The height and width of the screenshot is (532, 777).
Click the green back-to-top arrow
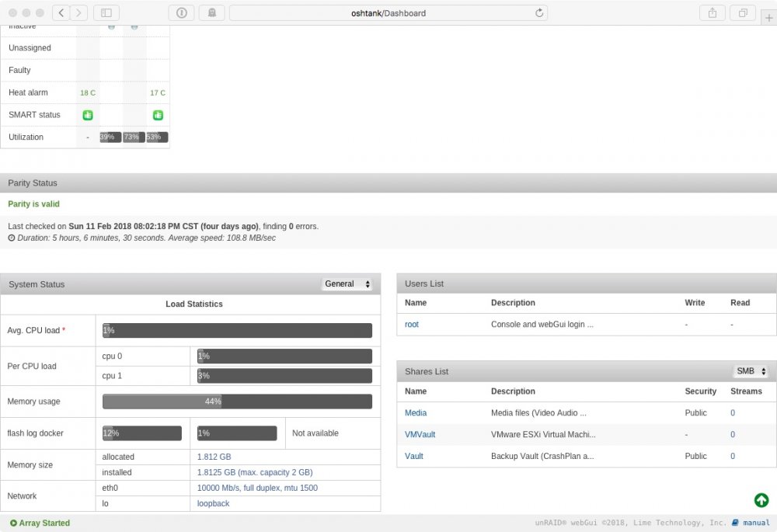coord(761,500)
